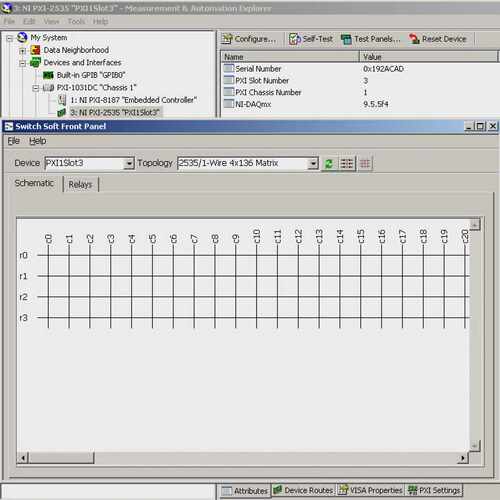Click the horizontal scrollbar left arrow

click(23, 458)
